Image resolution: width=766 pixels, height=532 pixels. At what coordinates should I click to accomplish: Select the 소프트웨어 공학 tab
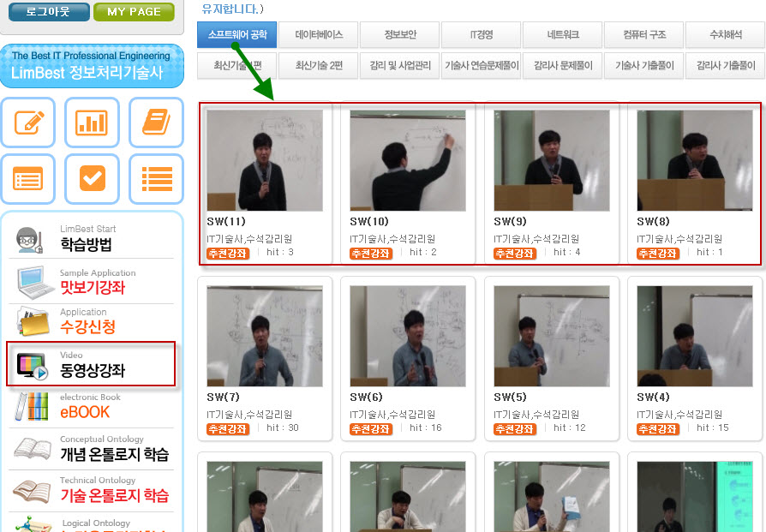click(237, 34)
